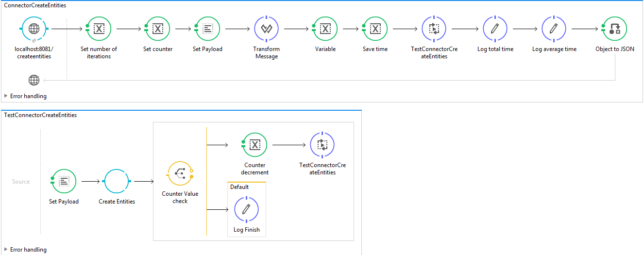The width and height of the screenshot is (644, 255).
Task: Select the Variable component icon
Action: point(325,29)
